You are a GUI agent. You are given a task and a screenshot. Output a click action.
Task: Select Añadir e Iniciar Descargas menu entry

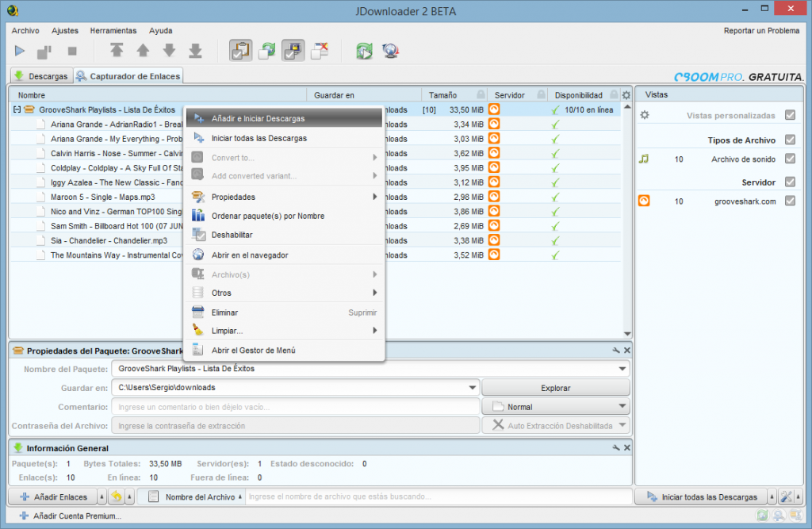click(285, 118)
